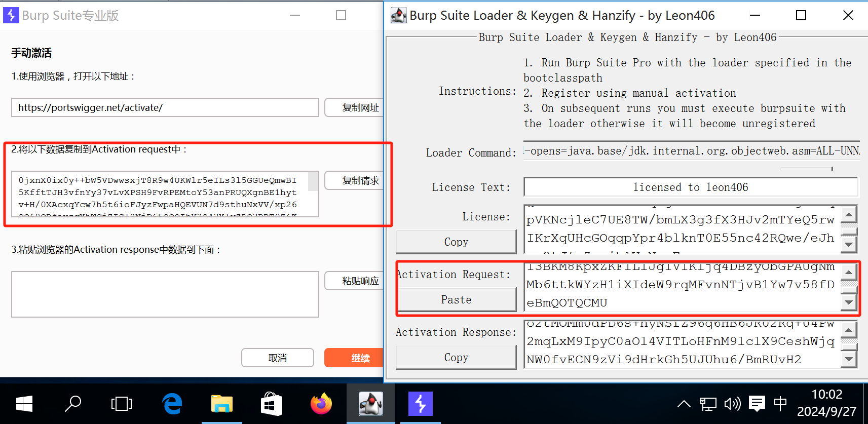This screenshot has height=424, width=868.
Task: Paste into Activation Request in Keygen
Action: 456,300
